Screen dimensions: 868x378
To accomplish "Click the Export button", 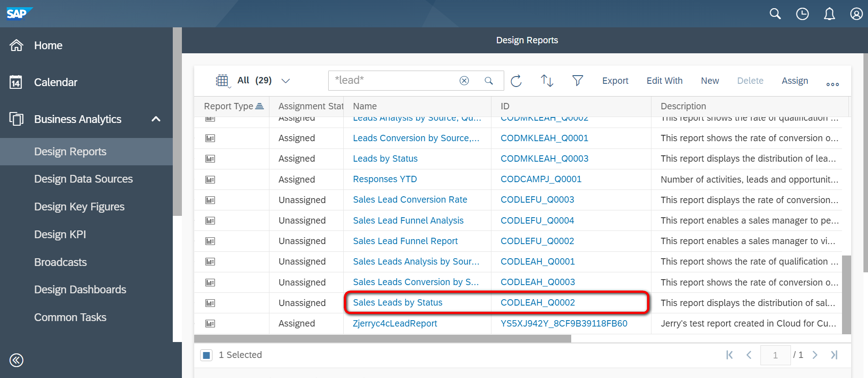I will click(615, 81).
